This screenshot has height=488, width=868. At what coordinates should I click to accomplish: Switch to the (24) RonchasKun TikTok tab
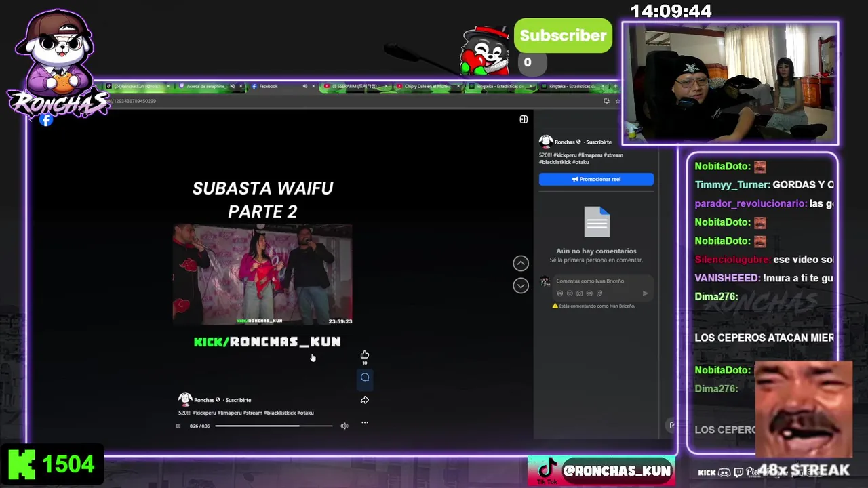click(138, 86)
